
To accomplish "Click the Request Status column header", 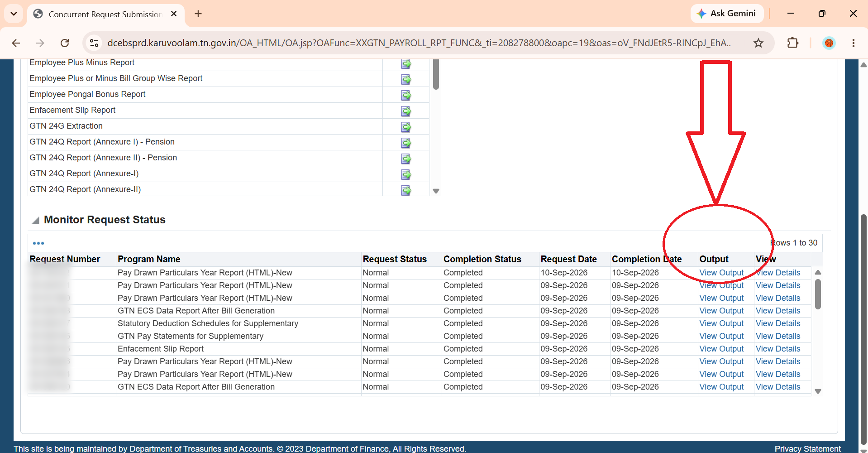I will click(x=395, y=259).
